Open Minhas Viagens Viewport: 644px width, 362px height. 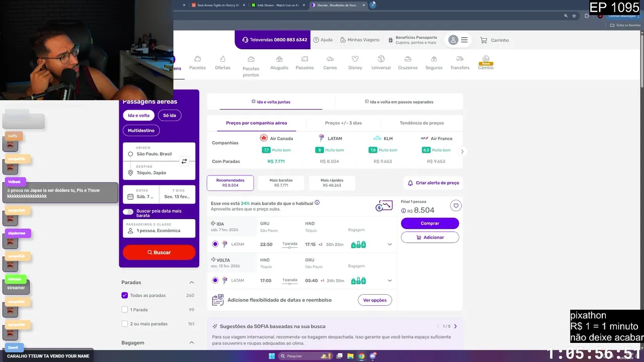360,40
